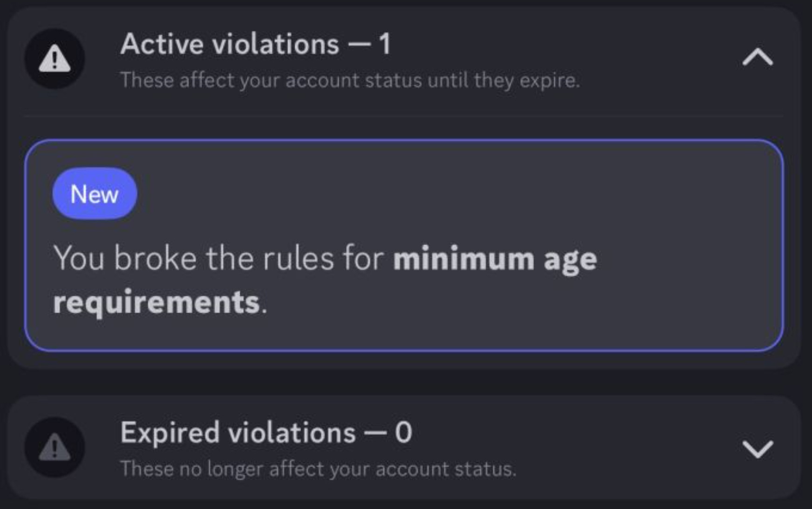Click the Expired violations warning triangle icon
The height and width of the screenshot is (509, 812).
click(x=54, y=447)
